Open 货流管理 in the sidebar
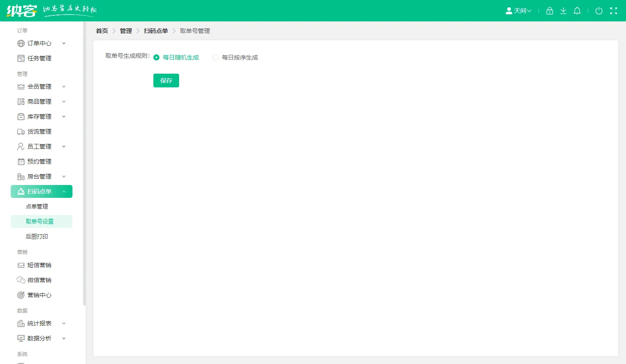The image size is (626, 364). [x=39, y=131]
